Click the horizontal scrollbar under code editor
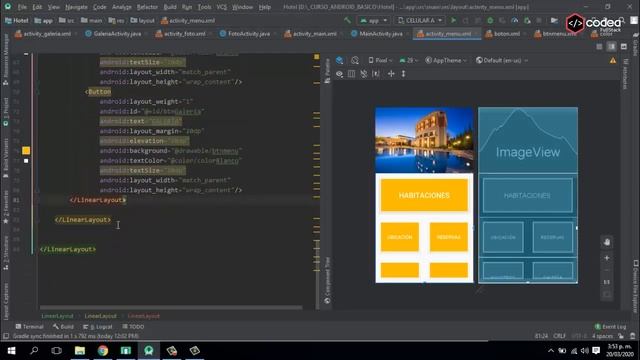 (171, 307)
